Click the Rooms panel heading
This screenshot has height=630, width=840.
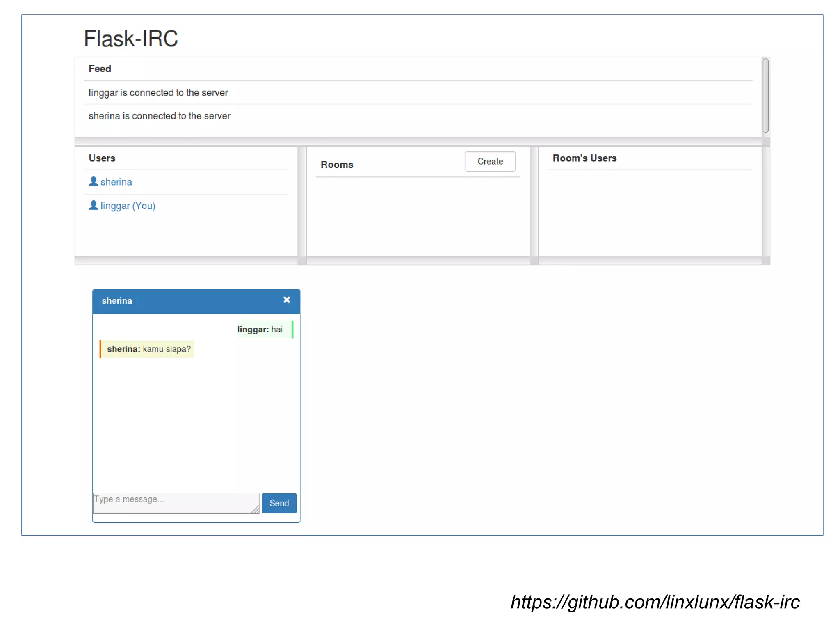tap(337, 165)
